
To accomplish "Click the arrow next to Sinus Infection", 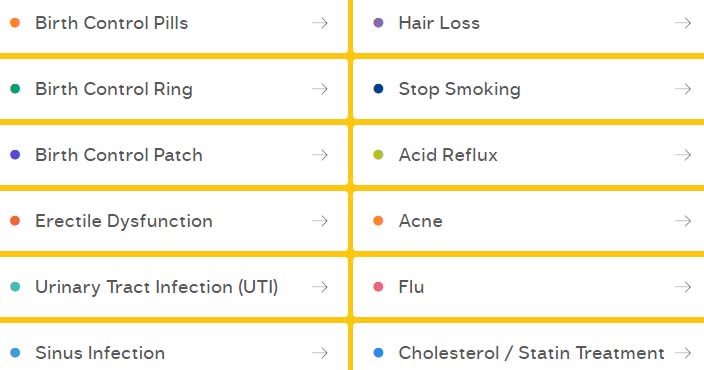I will tap(320, 353).
